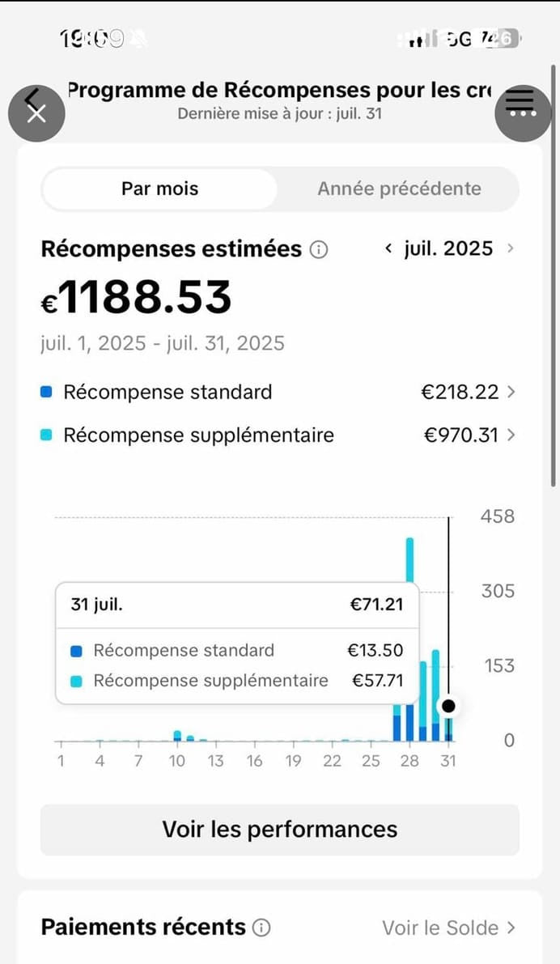Viewport: 560px width, 964px height.
Task: Go to next month arrow
Action: [510, 248]
